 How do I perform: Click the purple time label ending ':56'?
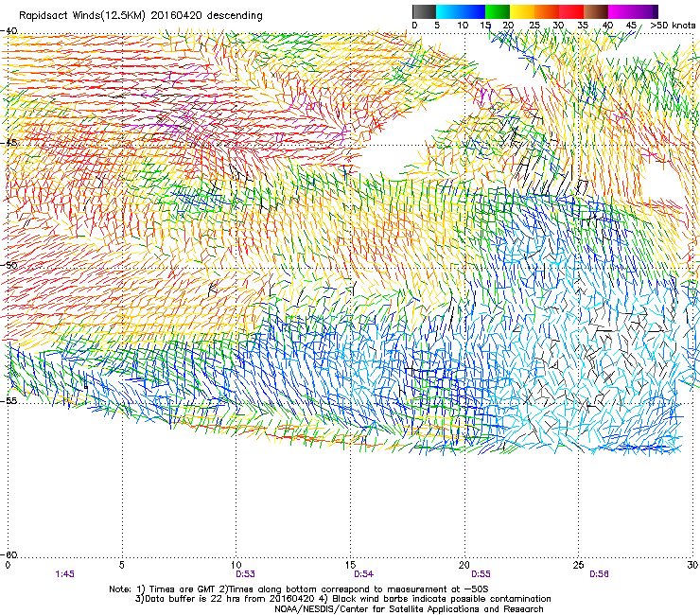click(x=599, y=574)
